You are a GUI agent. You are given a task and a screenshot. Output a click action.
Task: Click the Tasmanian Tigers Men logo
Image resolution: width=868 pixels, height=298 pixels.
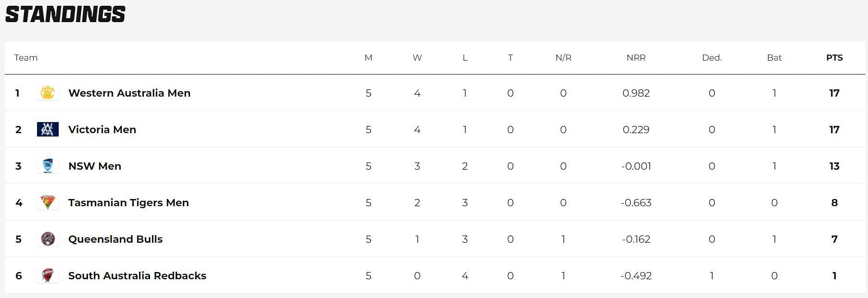[48, 202]
